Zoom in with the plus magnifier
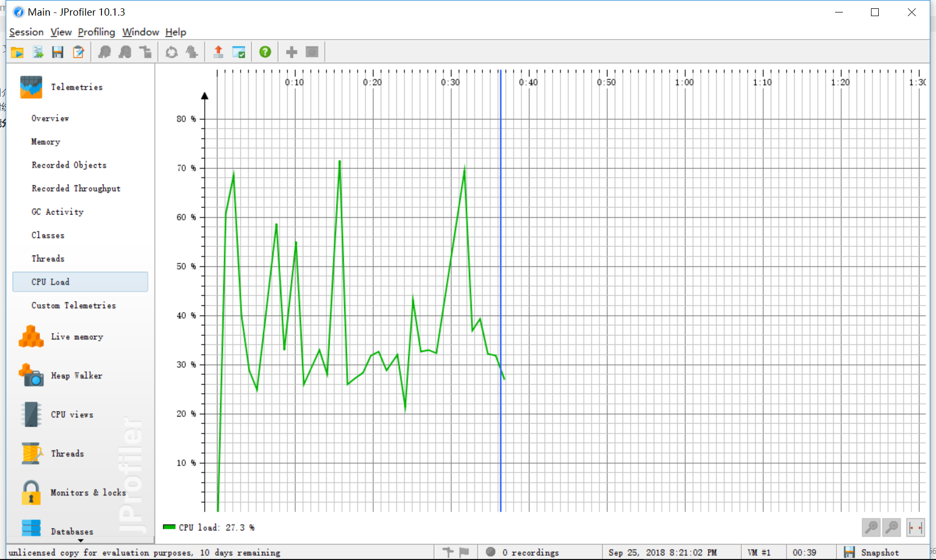 coord(871,527)
